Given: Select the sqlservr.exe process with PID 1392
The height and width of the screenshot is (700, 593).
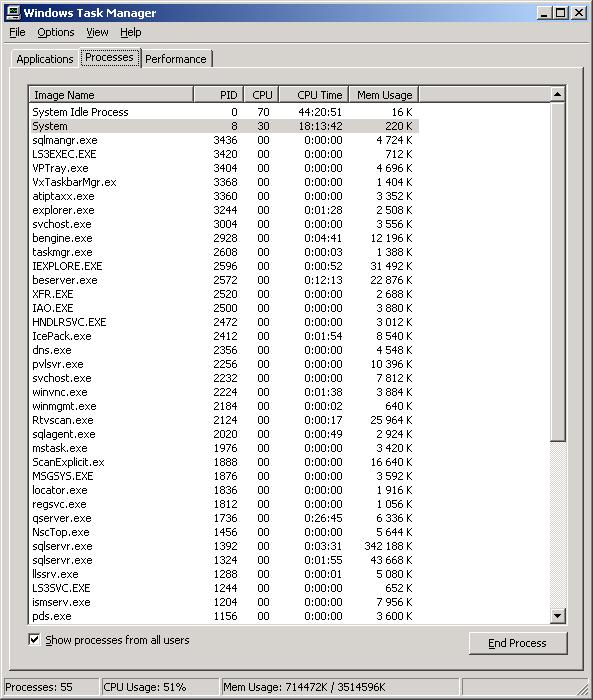Looking at the screenshot, I should click(x=223, y=546).
